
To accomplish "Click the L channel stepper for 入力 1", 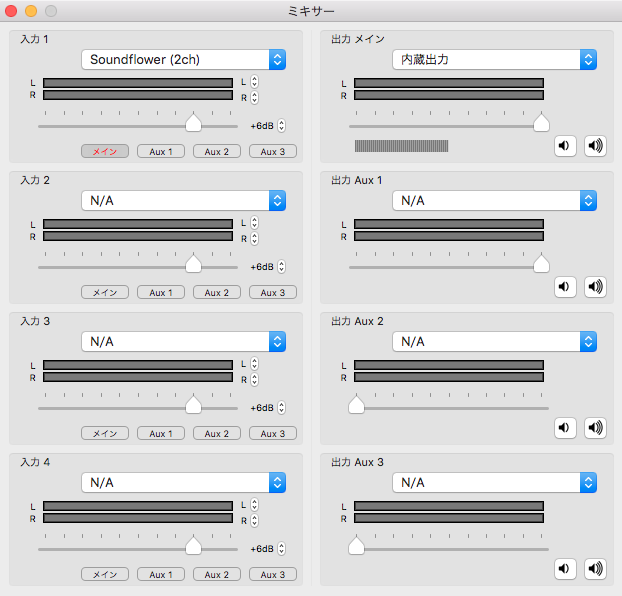I will (255, 82).
